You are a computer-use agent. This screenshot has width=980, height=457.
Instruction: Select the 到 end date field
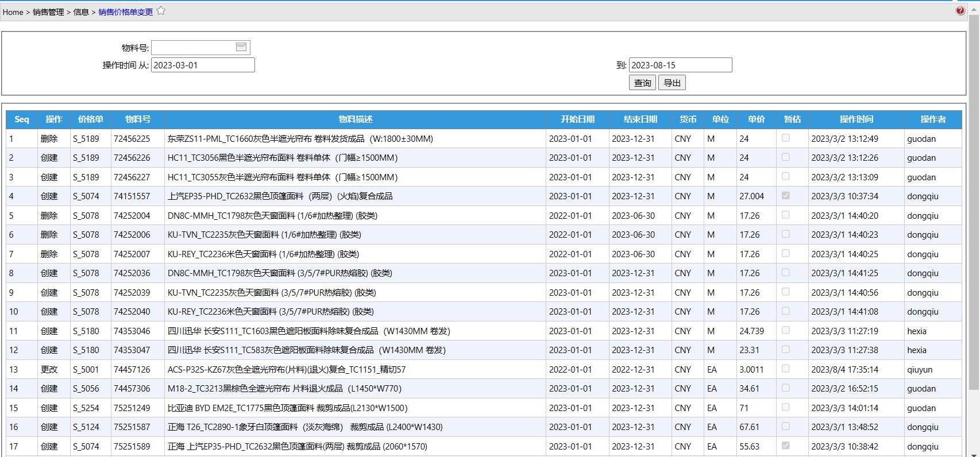pyautogui.click(x=680, y=65)
